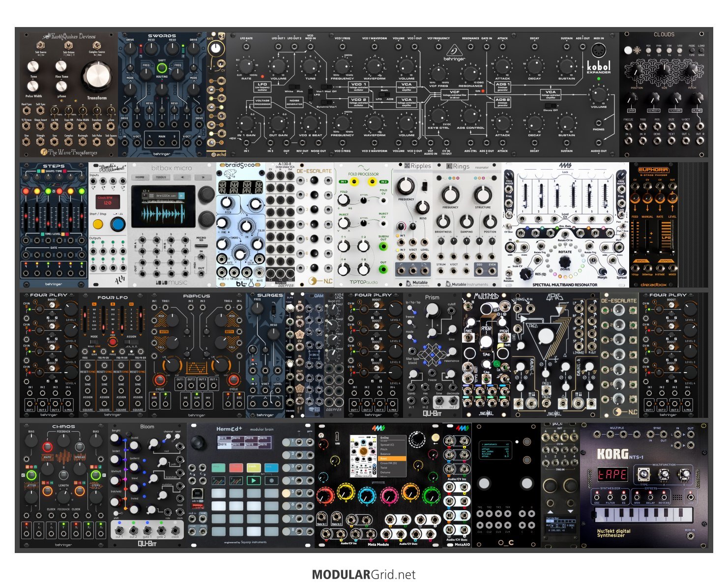Click the STRUCTURE knob on Rings
Viewport: 728px width, 585px height.
(483, 194)
